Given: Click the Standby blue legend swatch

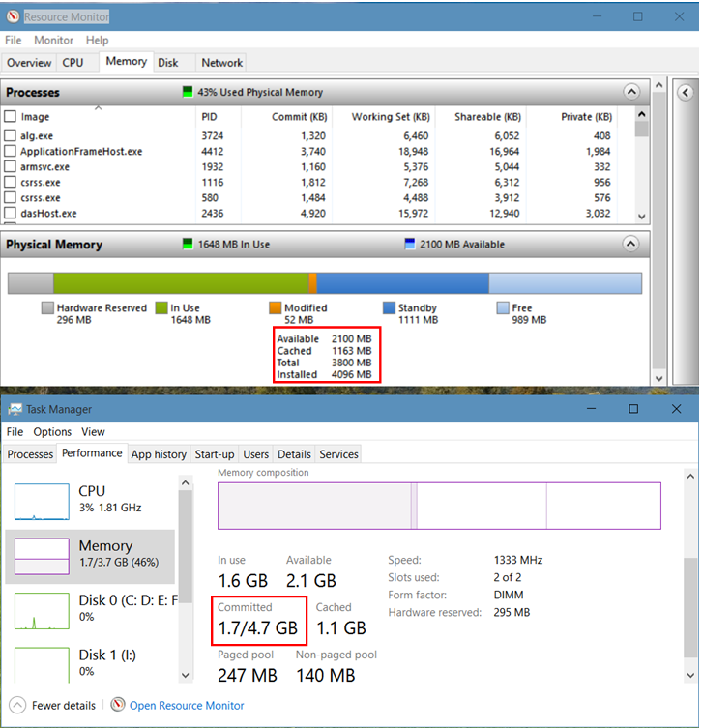Looking at the screenshot, I should point(389,307).
